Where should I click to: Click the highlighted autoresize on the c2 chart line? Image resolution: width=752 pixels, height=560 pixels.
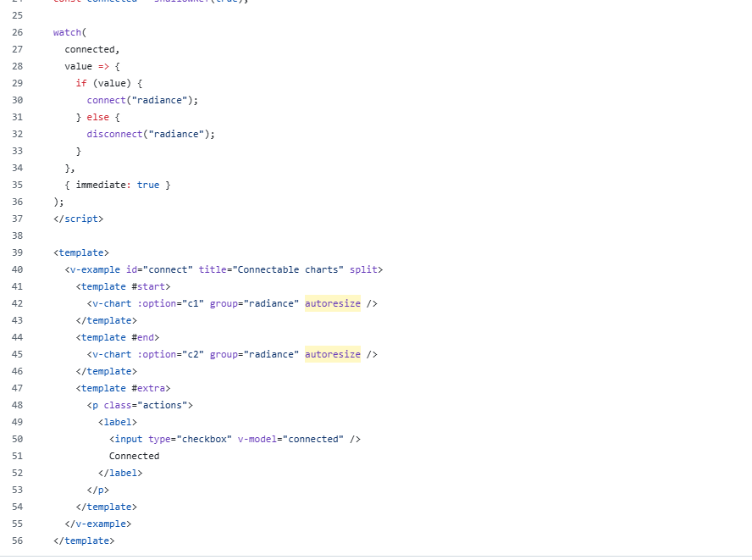click(x=332, y=355)
